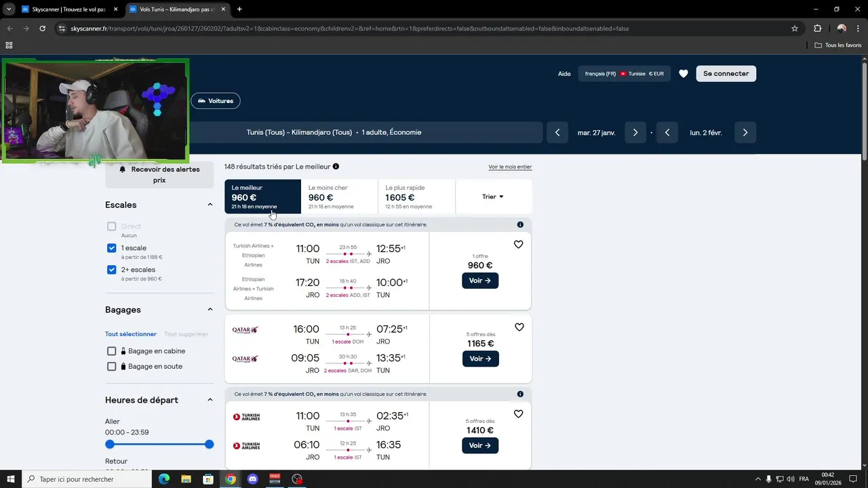868x488 pixels.
Task: Go to next return date arrow
Action: coord(745,133)
